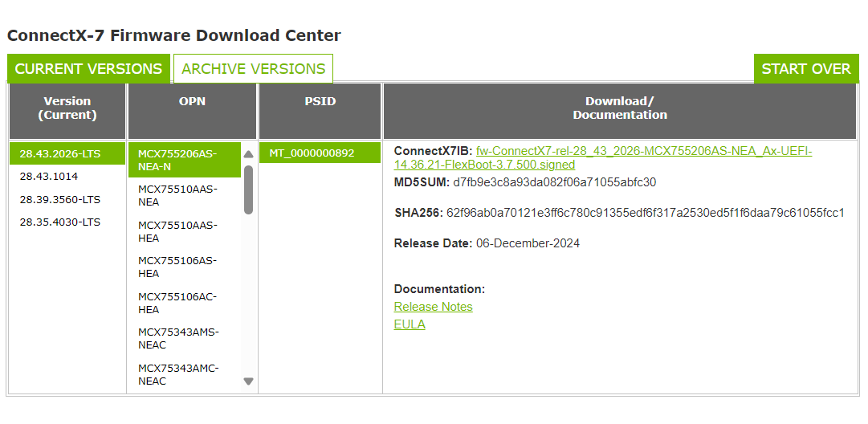Open the Archive Versions tab
The width and height of the screenshot is (868, 424).
pyautogui.click(x=253, y=69)
